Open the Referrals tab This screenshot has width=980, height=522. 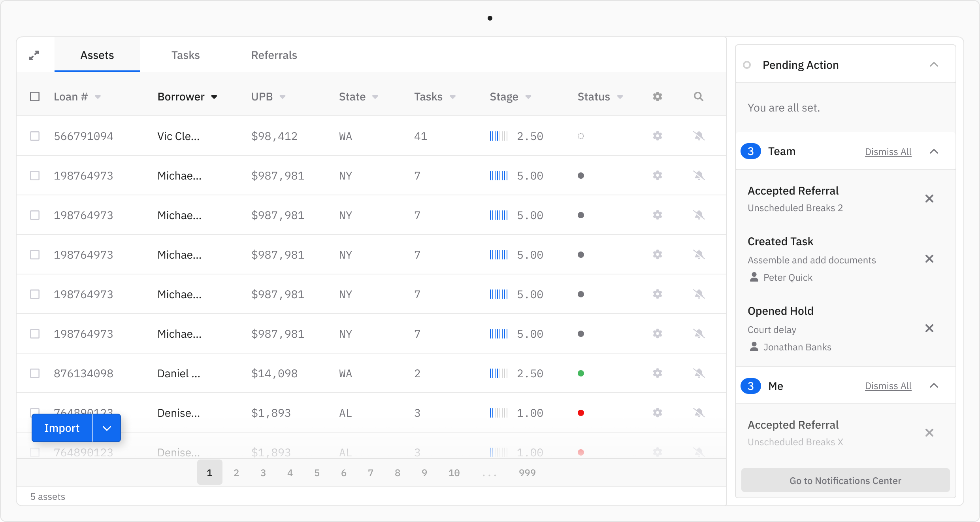(x=274, y=55)
